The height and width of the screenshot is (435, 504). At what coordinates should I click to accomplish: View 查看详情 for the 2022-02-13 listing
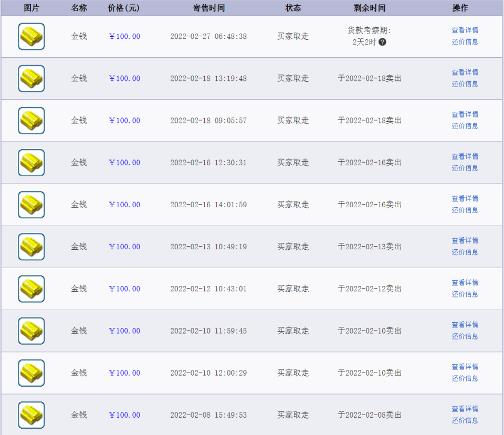tap(465, 240)
